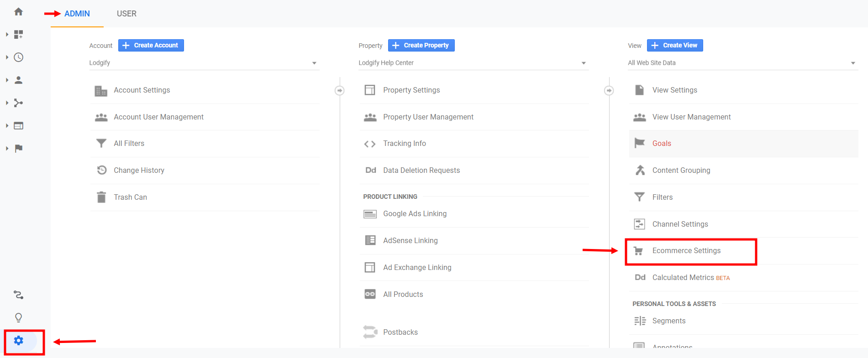Expand the Customization sidebar section arrow
868x358 pixels.
tap(7, 35)
